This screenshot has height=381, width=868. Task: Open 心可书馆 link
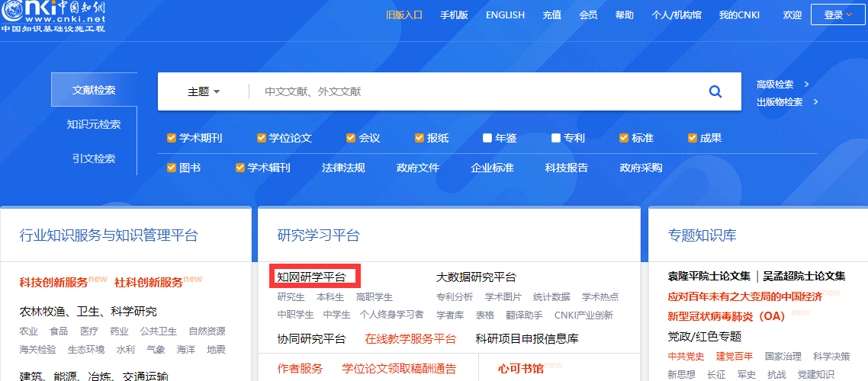tap(520, 368)
